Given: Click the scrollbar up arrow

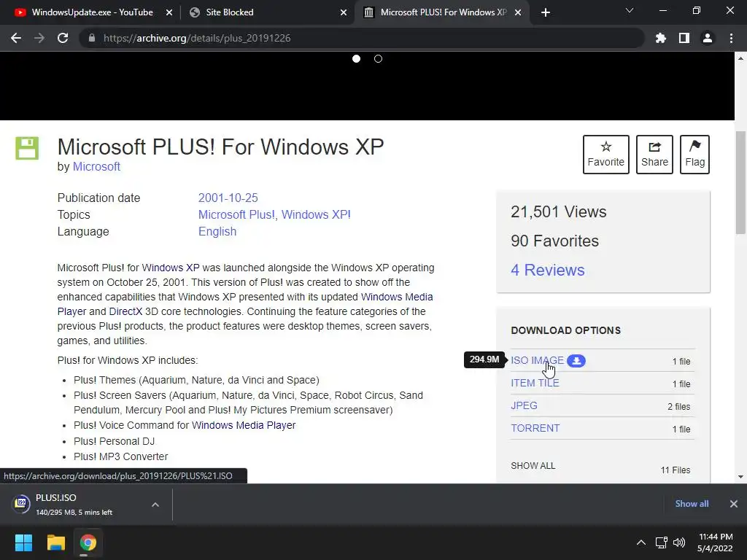Looking at the screenshot, I should tap(740, 58).
